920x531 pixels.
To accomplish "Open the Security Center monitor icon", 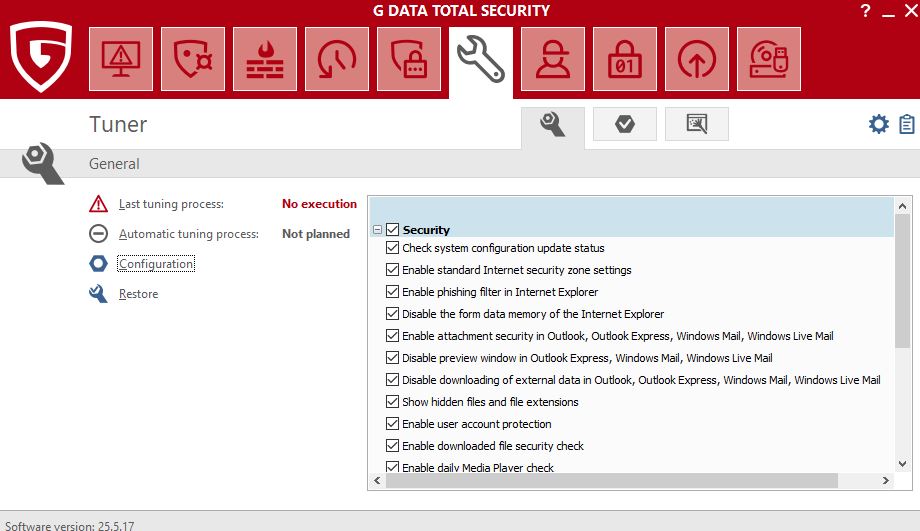I will tap(121, 59).
